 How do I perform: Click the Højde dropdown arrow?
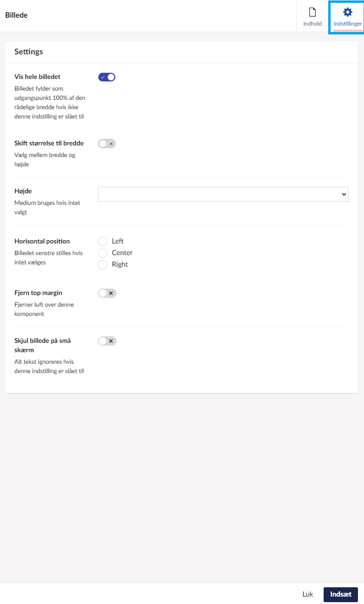[x=344, y=194]
